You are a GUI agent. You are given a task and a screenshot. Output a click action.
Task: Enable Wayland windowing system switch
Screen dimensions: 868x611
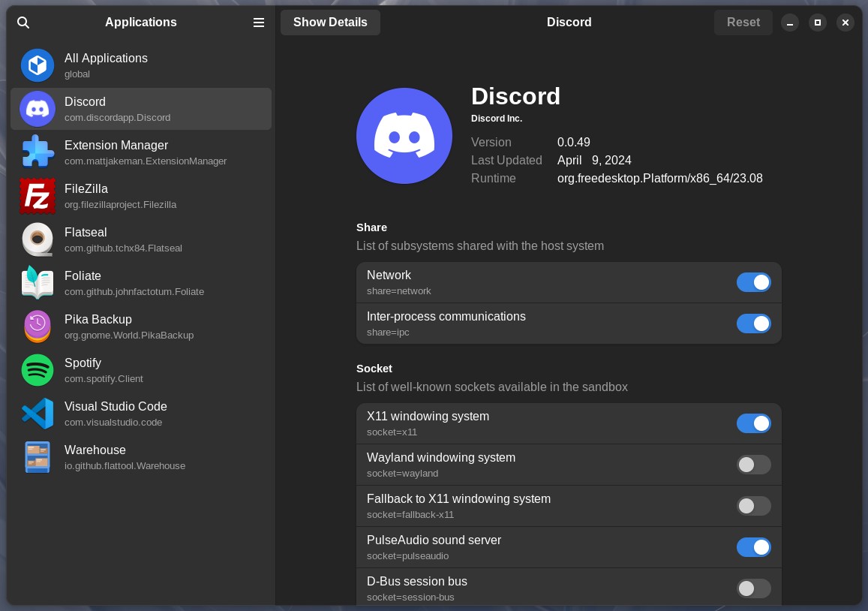point(753,465)
